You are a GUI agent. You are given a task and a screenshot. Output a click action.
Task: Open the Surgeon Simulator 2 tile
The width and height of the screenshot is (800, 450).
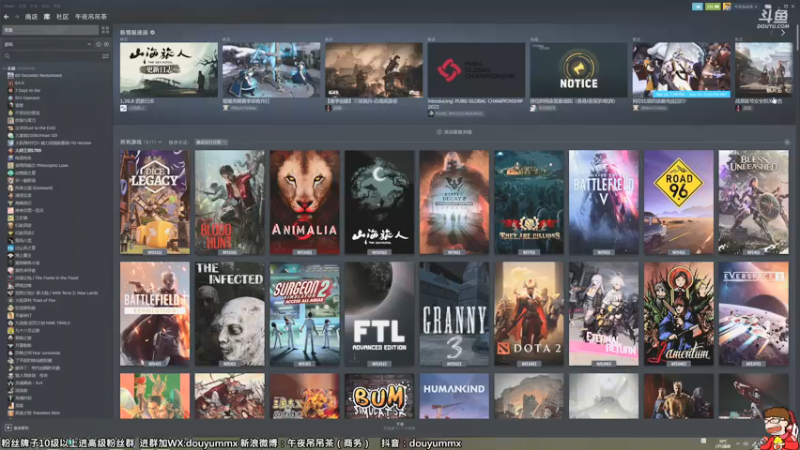coord(305,314)
